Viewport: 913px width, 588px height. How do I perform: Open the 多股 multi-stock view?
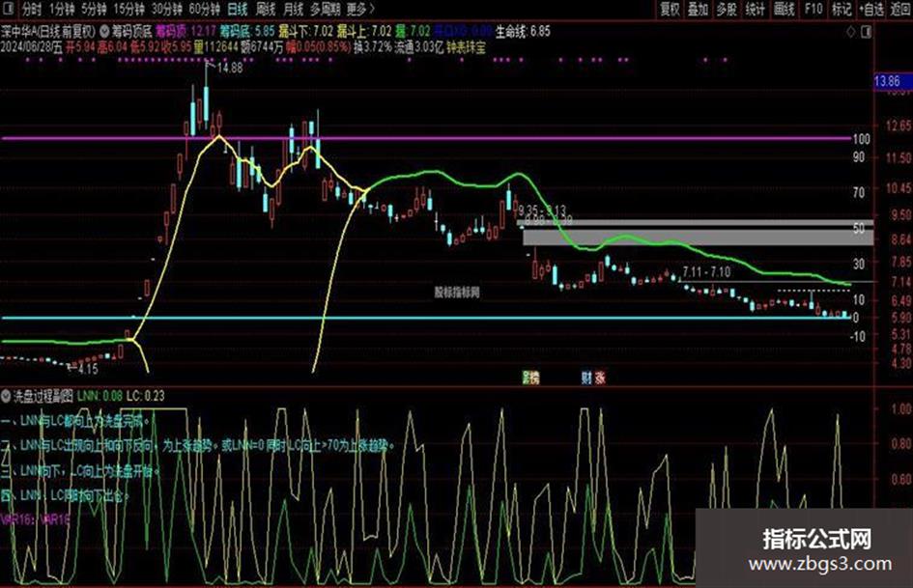pyautogui.click(x=727, y=9)
